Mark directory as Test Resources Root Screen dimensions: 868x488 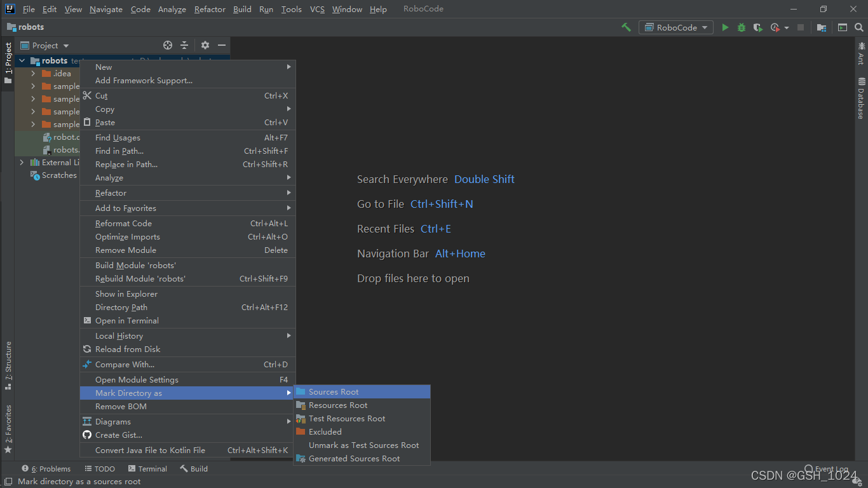tap(362, 419)
